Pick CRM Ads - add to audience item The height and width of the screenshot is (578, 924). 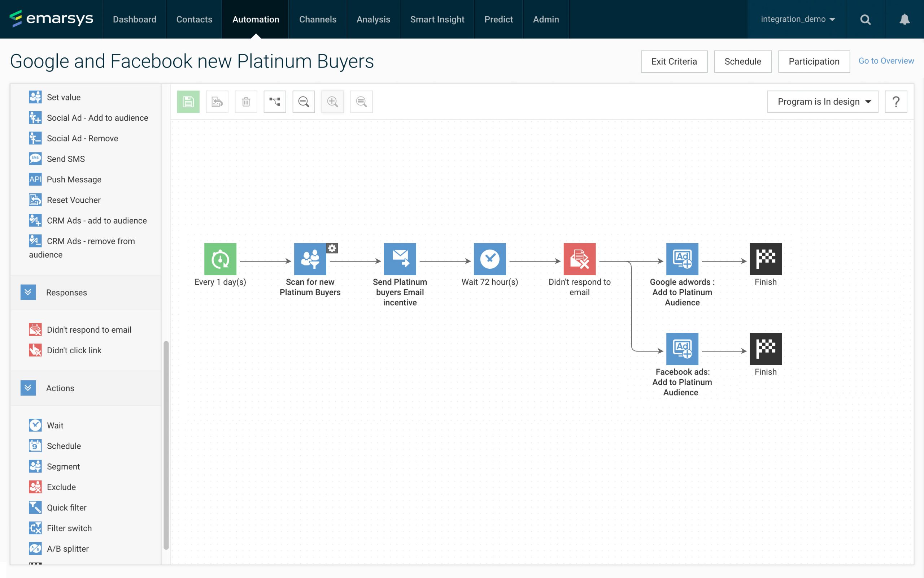pyautogui.click(x=88, y=221)
